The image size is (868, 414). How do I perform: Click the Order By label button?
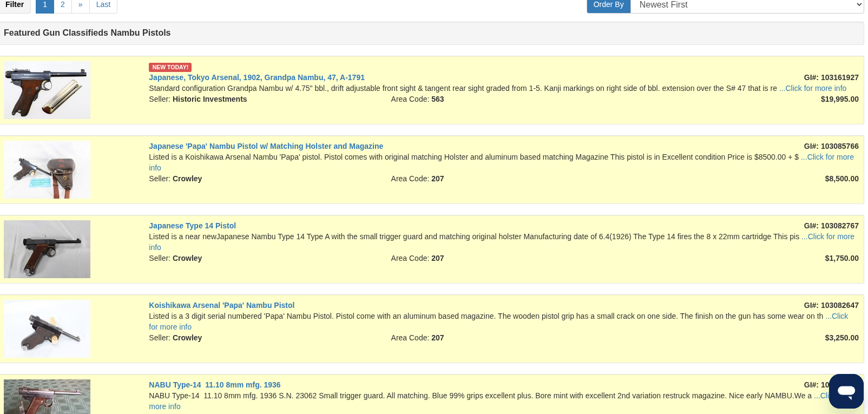(609, 5)
